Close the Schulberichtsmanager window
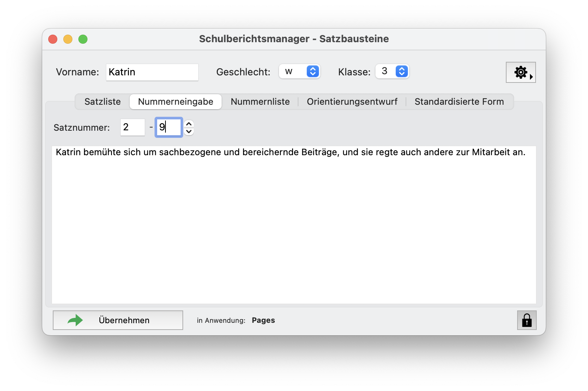The height and width of the screenshot is (391, 588). point(53,39)
